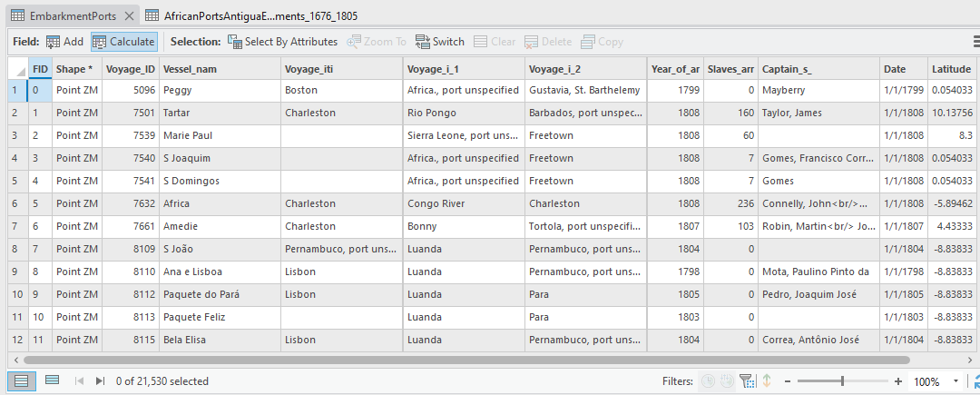Click the Year_of_ar column header
The width and height of the screenshot is (980, 395).
point(675,69)
